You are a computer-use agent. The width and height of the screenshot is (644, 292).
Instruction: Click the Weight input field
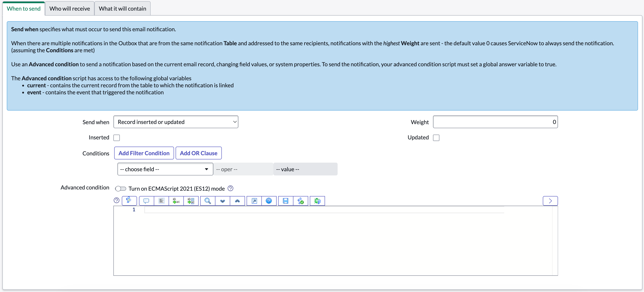[495, 122]
